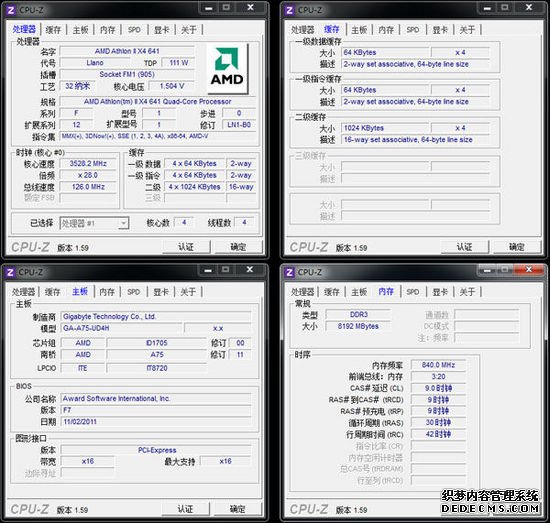Click the LN1-B0 revision value
Image resolution: width=550 pixels, height=523 pixels.
point(239,125)
